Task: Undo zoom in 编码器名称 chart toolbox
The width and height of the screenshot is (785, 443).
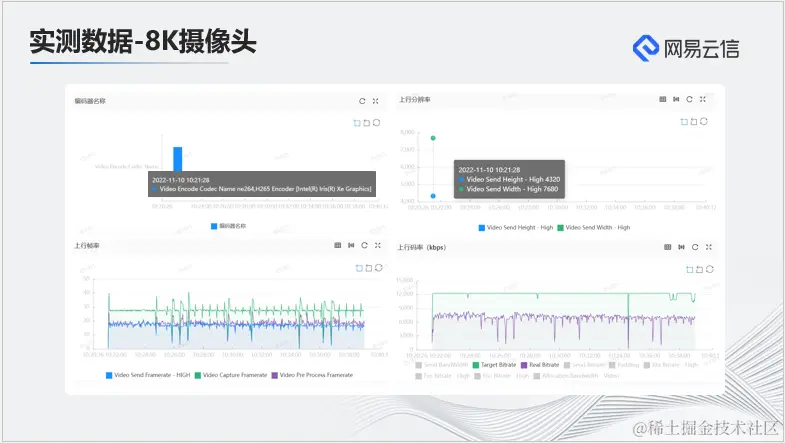Action: [366, 123]
